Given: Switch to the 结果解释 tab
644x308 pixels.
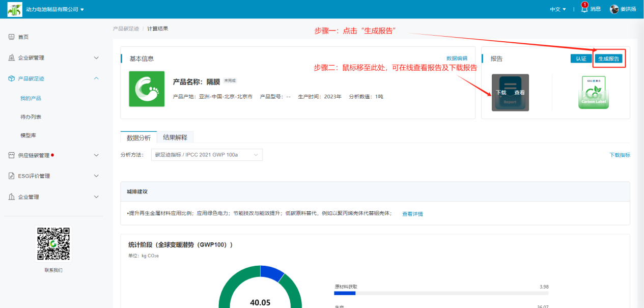Looking at the screenshot, I should [175, 137].
